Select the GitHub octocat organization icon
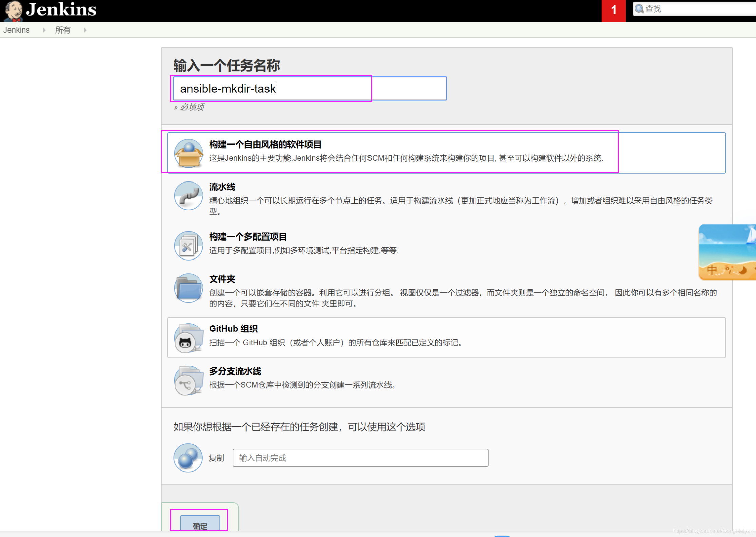Screen dimensions: 756x537 click(x=188, y=338)
